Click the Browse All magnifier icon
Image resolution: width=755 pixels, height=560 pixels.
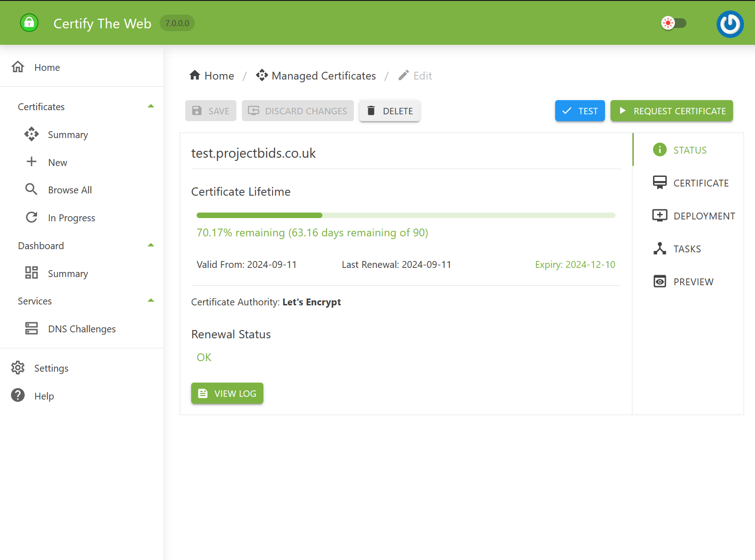(x=31, y=189)
